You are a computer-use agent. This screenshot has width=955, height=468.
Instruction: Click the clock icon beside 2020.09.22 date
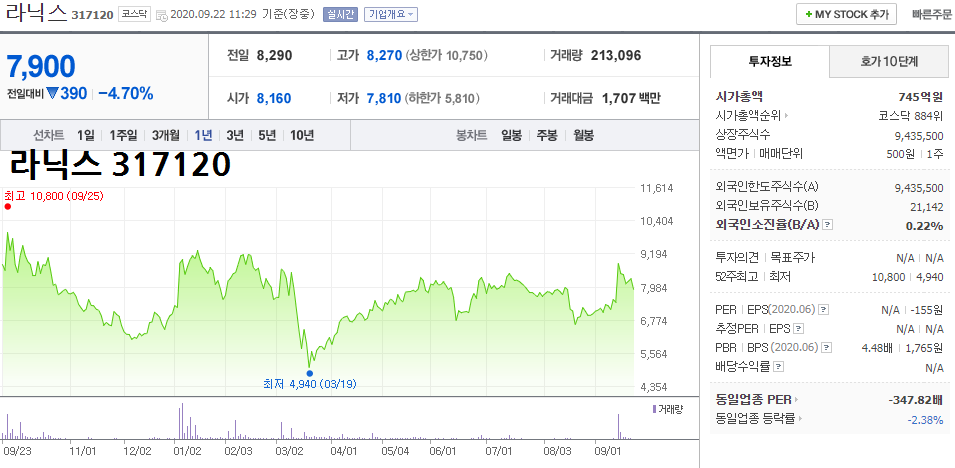tap(162, 15)
